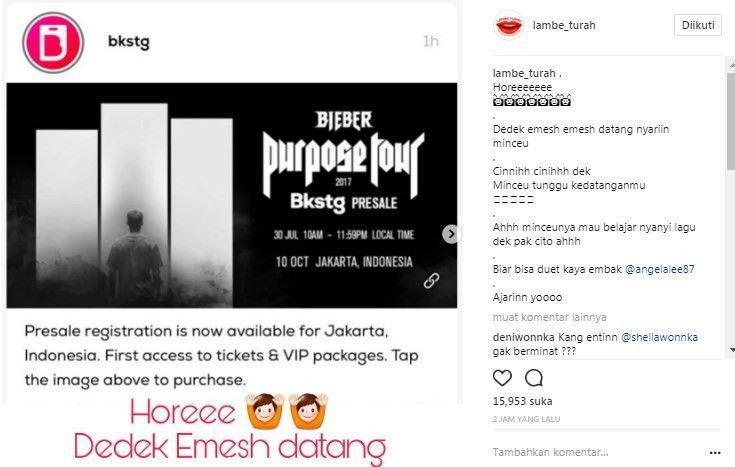Open the Bieber Purpose Tour presale image
The width and height of the screenshot is (735, 467).
232,196
